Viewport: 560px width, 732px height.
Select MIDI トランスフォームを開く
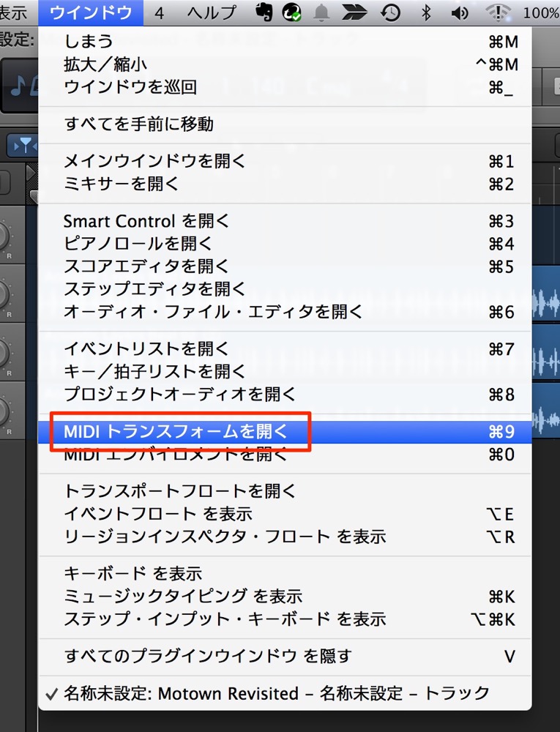285,431
